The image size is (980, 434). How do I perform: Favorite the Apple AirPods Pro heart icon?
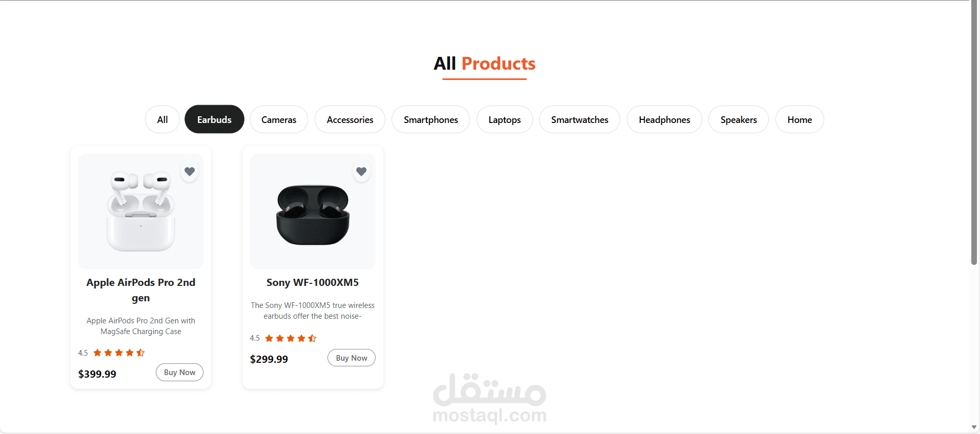[x=190, y=172]
